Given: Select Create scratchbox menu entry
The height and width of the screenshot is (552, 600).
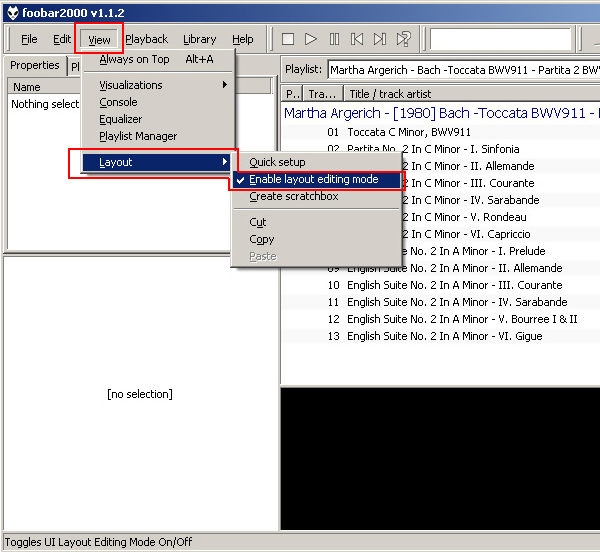Looking at the screenshot, I should pos(317,196).
